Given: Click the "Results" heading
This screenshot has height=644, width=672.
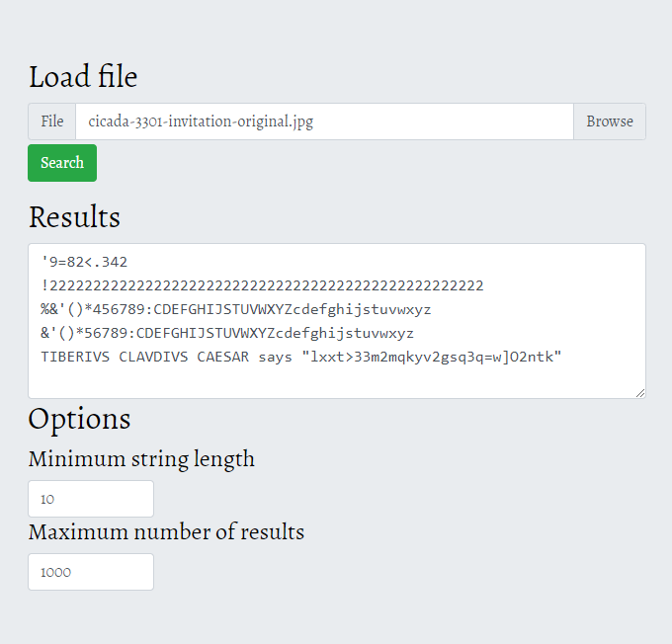Looking at the screenshot, I should [74, 217].
